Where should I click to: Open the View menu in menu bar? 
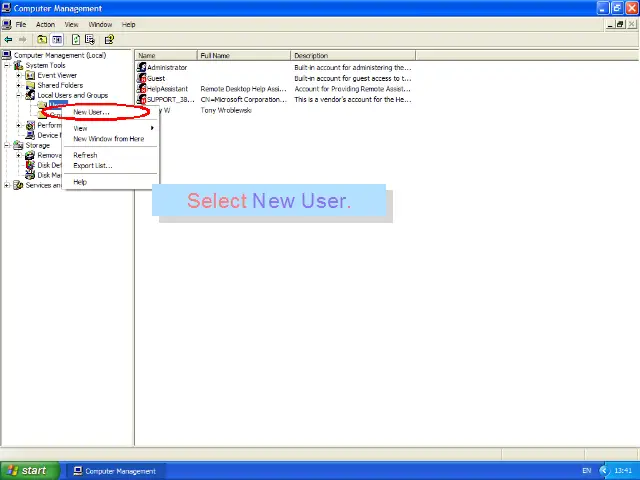point(71,24)
